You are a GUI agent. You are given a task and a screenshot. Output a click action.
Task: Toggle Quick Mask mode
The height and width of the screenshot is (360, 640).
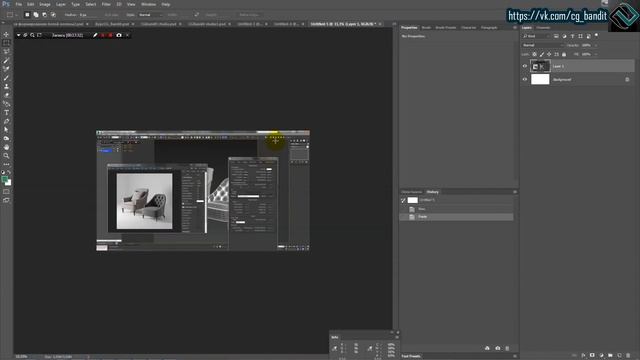pyautogui.click(x=6, y=191)
